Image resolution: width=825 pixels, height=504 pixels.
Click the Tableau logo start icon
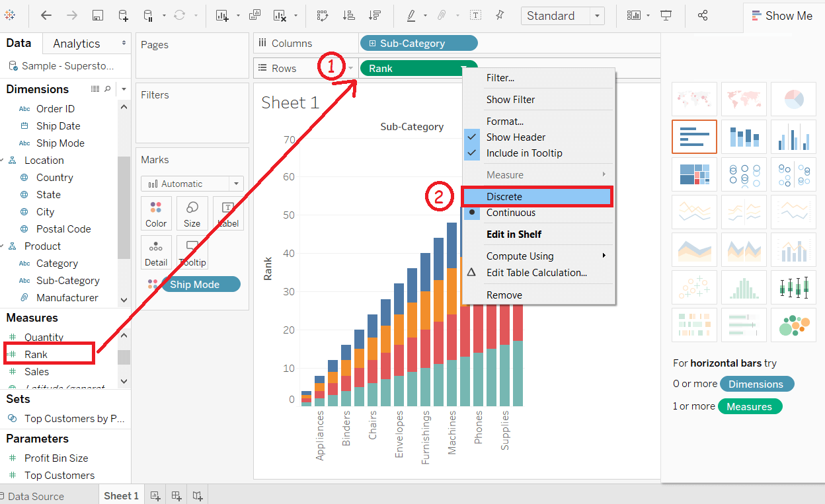click(x=10, y=15)
